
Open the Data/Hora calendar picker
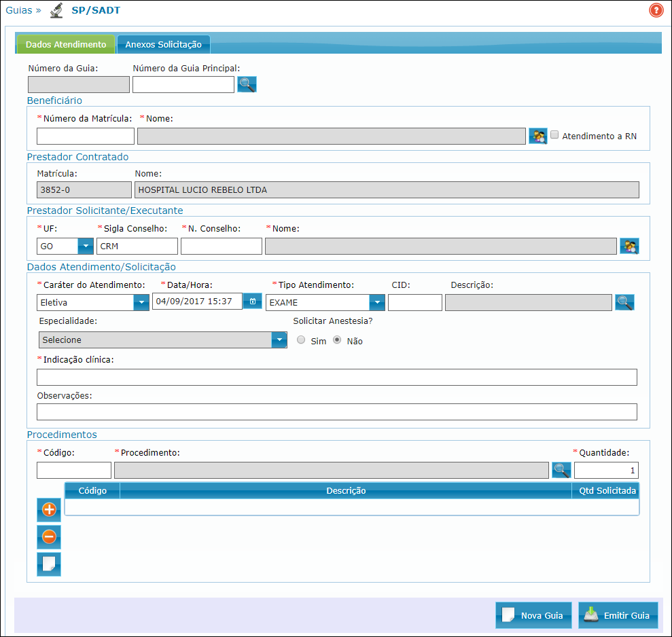pos(252,302)
